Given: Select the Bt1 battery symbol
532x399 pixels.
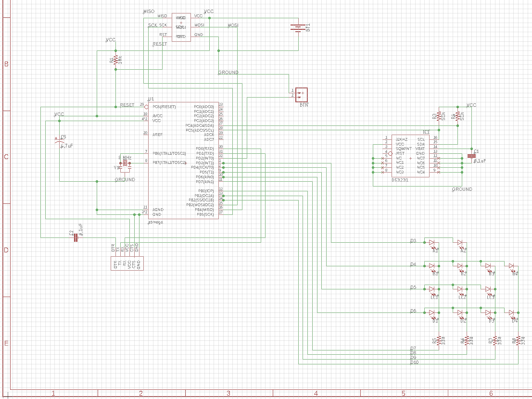Looking at the screenshot, I should (298, 28).
